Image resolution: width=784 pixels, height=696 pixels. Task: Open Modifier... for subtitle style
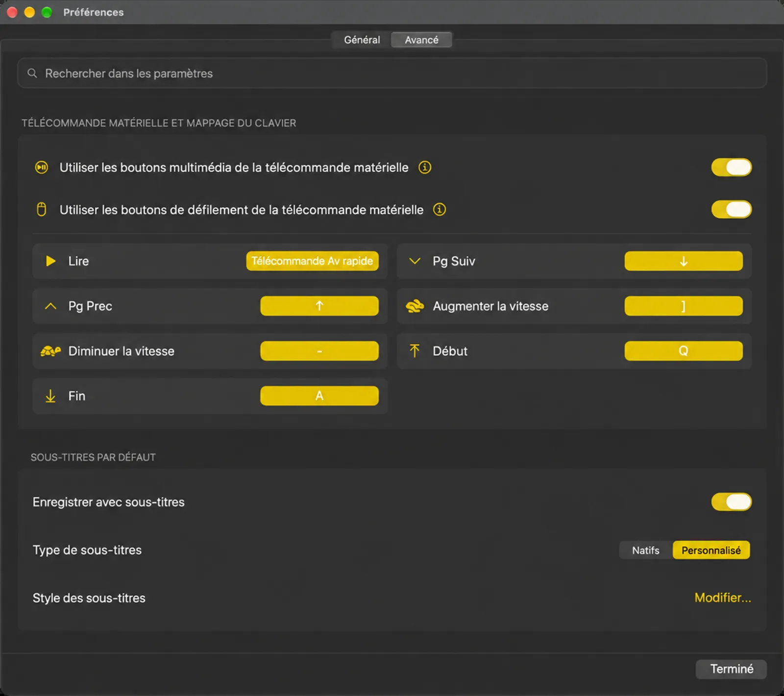(x=723, y=598)
